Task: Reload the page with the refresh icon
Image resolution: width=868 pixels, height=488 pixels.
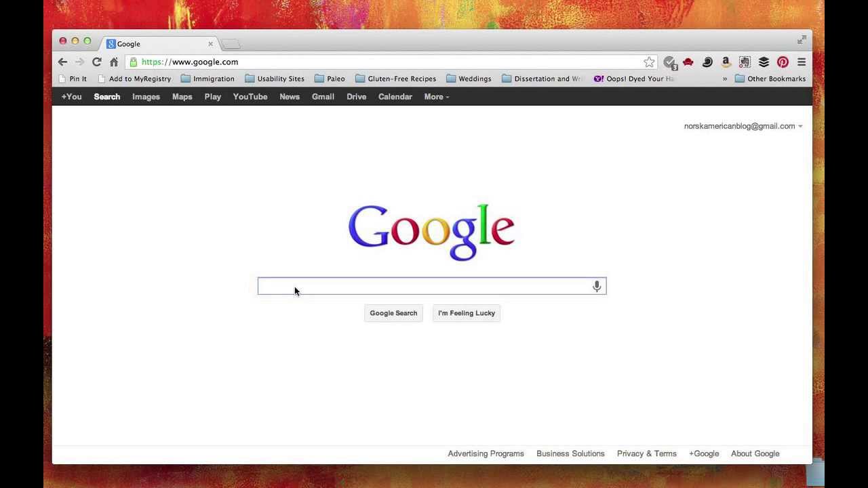Action: pyautogui.click(x=96, y=62)
